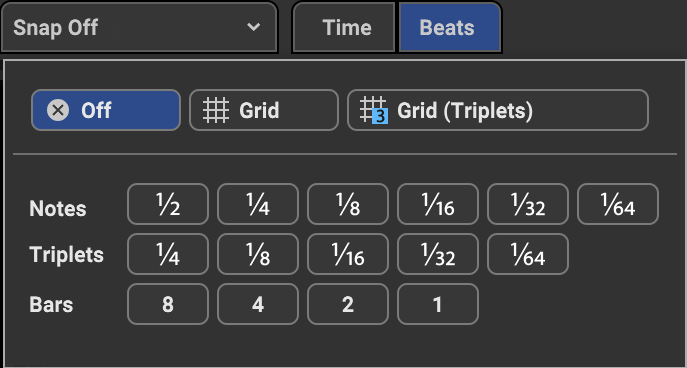
Task: Click the chevron arrow beside Snap Off
Action: [253, 27]
